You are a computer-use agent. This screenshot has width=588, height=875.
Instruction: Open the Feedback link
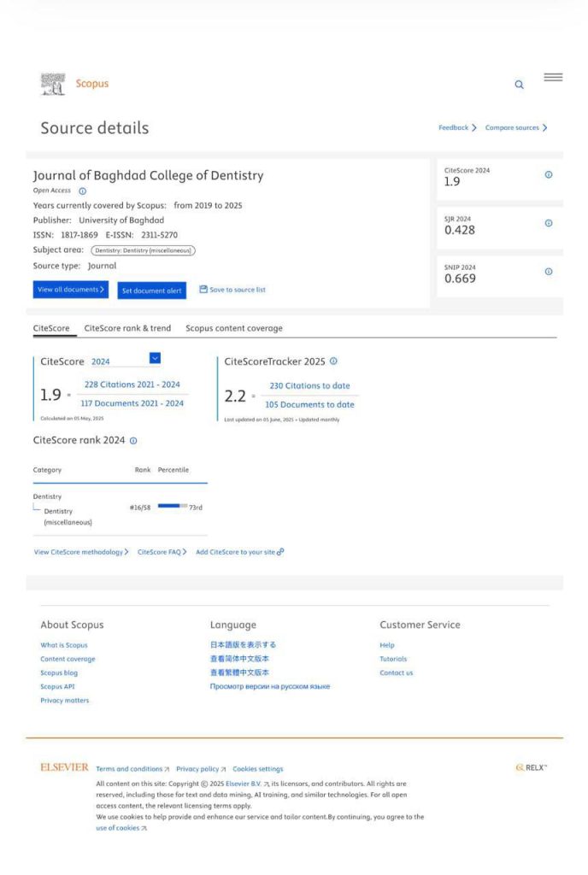click(457, 128)
